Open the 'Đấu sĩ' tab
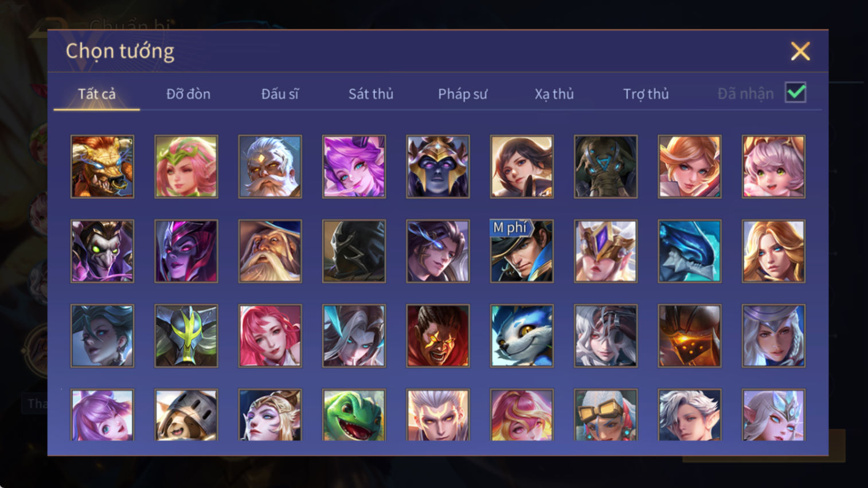868x488 pixels. tap(280, 94)
